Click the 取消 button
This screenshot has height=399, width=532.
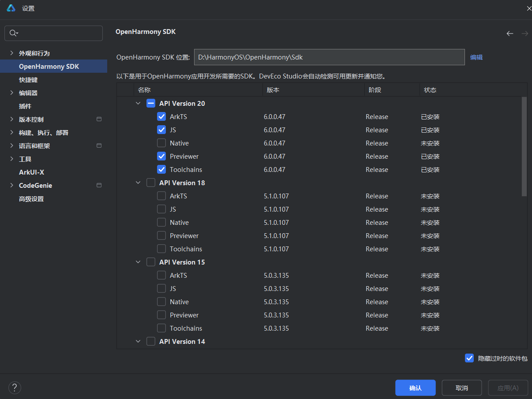point(462,388)
